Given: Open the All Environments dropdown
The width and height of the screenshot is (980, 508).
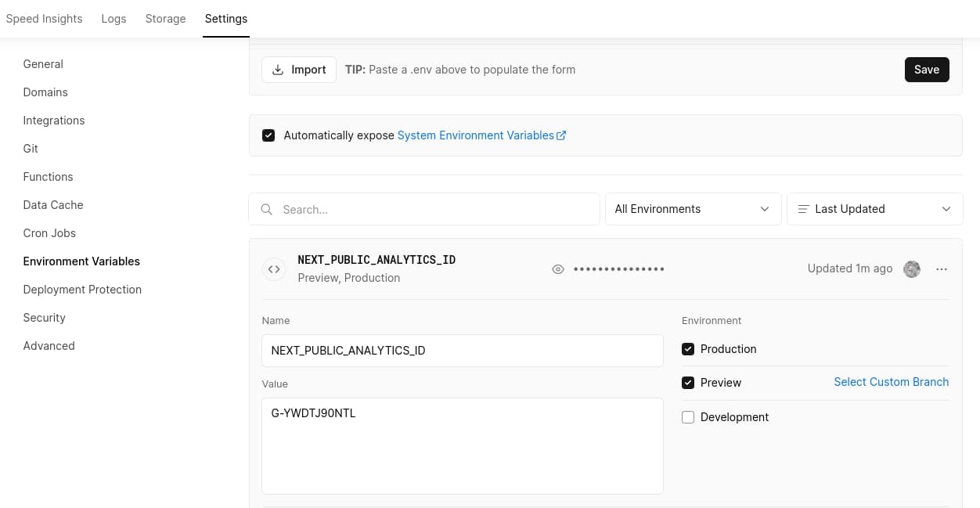Looking at the screenshot, I should point(693,209).
